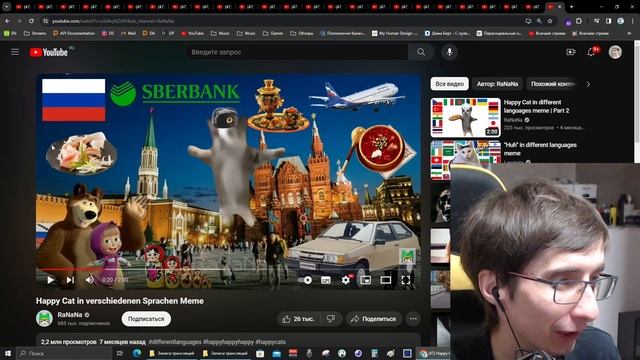Screen dimensions: 640x360
Task: Open Обзоры bookmark folder
Action: tap(302, 33)
